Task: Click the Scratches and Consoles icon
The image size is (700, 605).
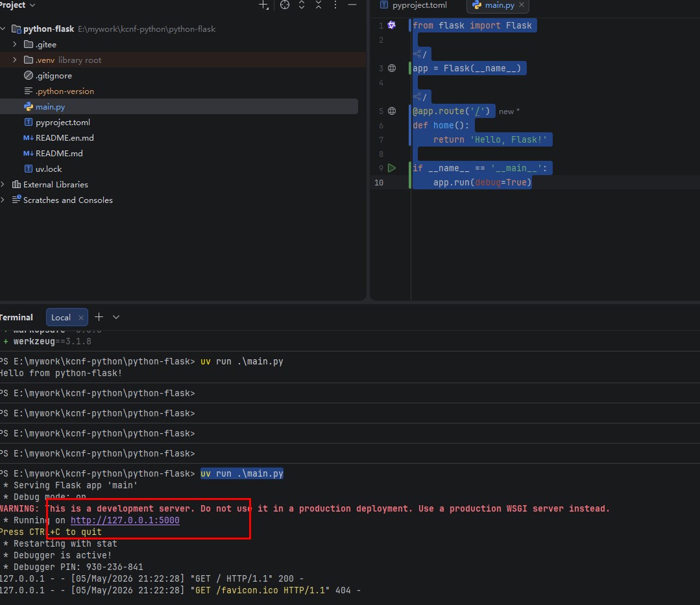Action: tap(16, 200)
